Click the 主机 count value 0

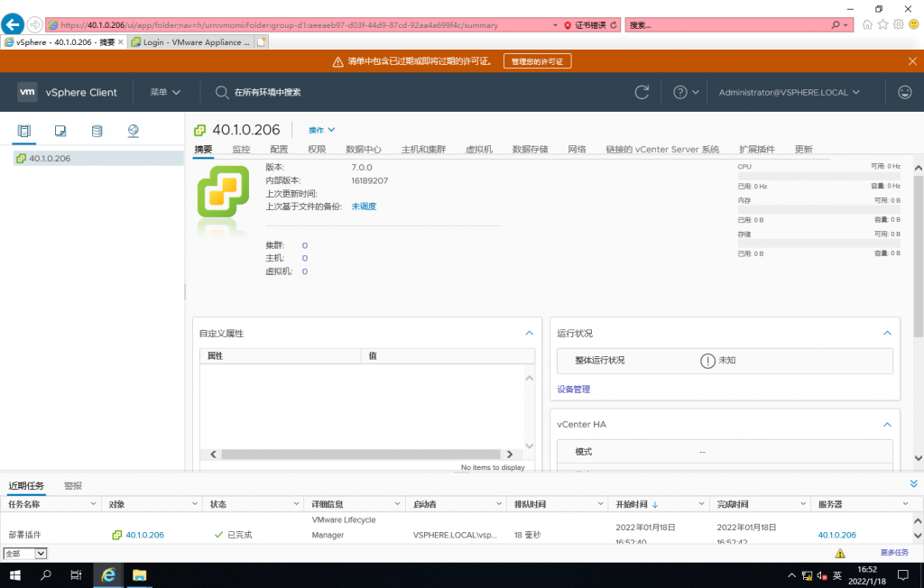click(305, 258)
